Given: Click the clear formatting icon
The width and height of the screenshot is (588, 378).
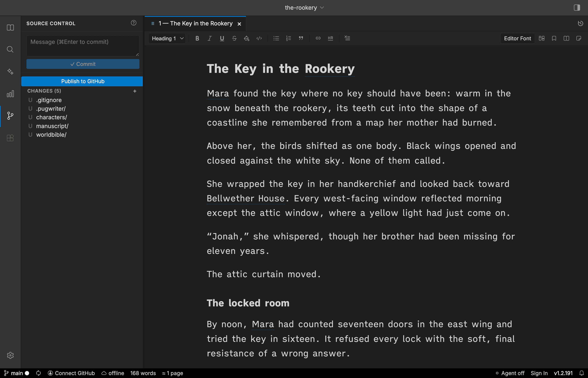Looking at the screenshot, I should pos(347,38).
